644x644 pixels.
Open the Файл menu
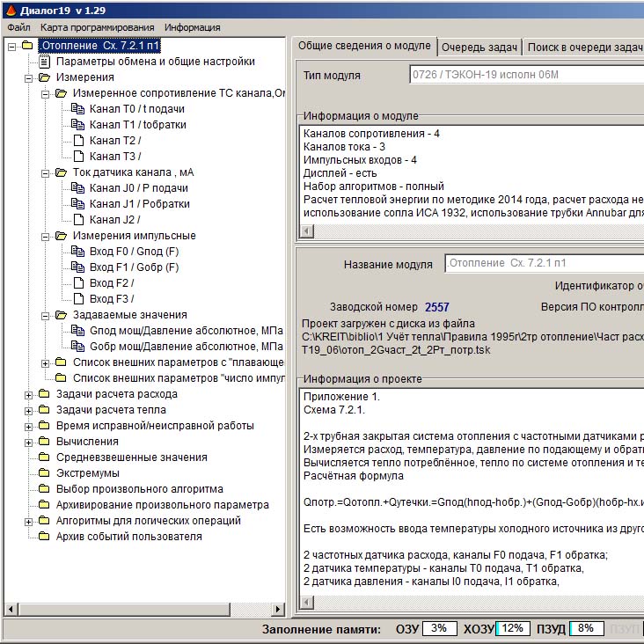[18, 27]
